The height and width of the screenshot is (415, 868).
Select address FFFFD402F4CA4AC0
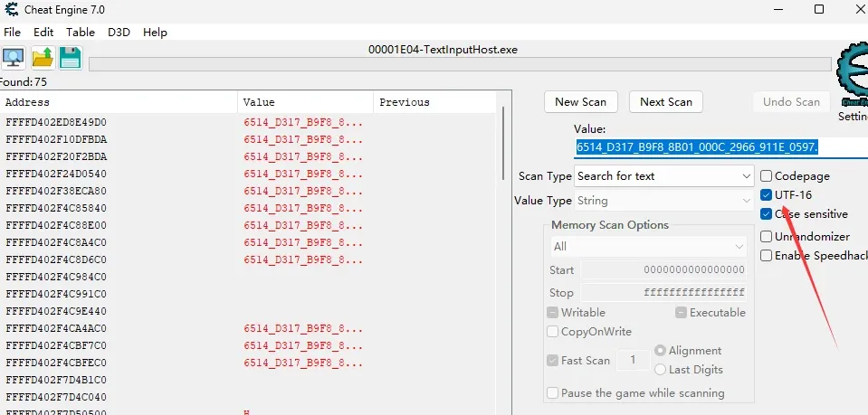click(x=56, y=328)
